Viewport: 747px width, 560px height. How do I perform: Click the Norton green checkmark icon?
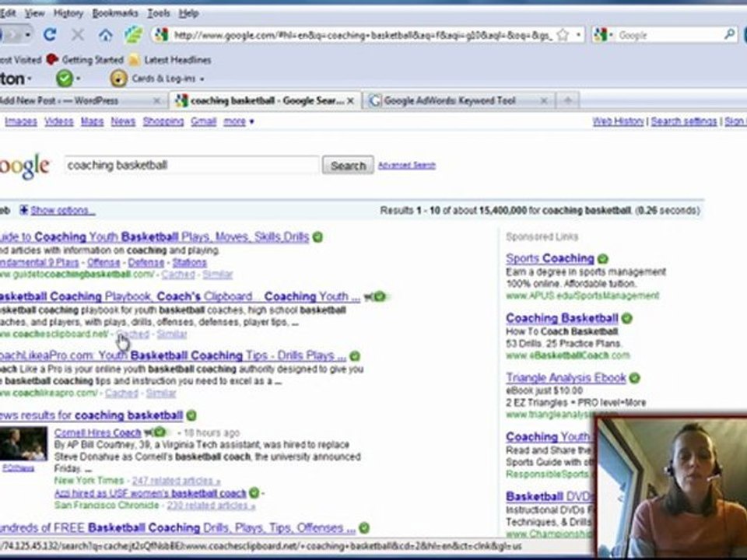(65, 78)
